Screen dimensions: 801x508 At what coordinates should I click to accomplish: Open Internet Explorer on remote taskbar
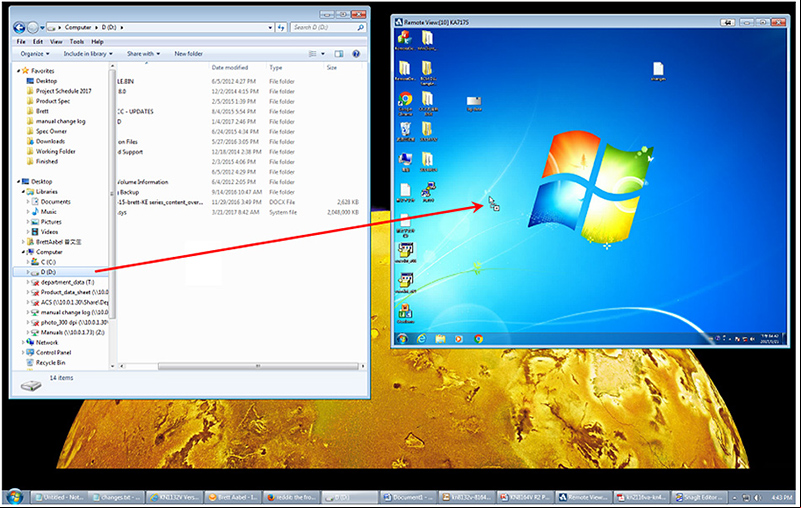421,339
